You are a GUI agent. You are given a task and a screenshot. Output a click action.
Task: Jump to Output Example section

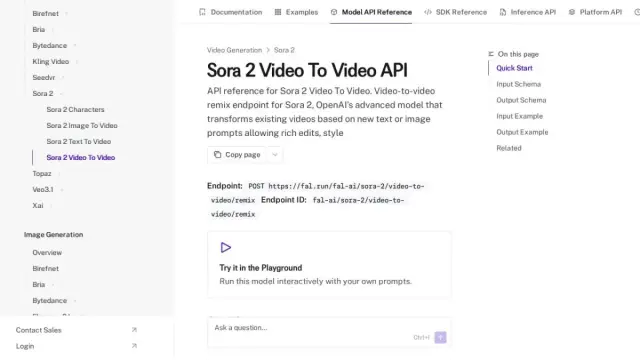522,132
